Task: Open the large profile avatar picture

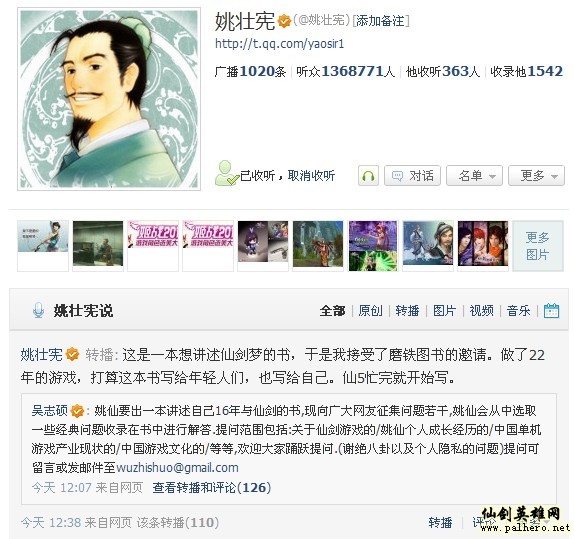Action: (109, 99)
